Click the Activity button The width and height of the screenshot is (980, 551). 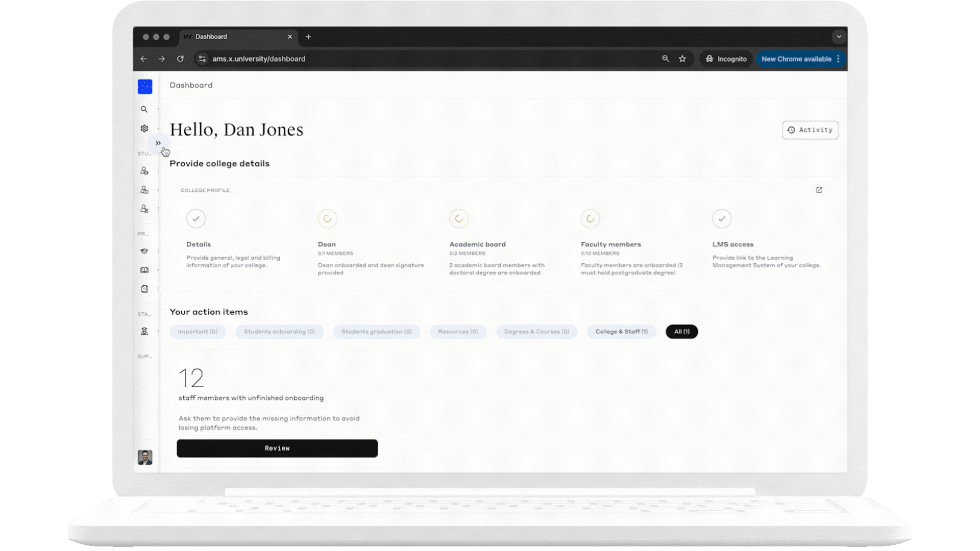tap(810, 130)
